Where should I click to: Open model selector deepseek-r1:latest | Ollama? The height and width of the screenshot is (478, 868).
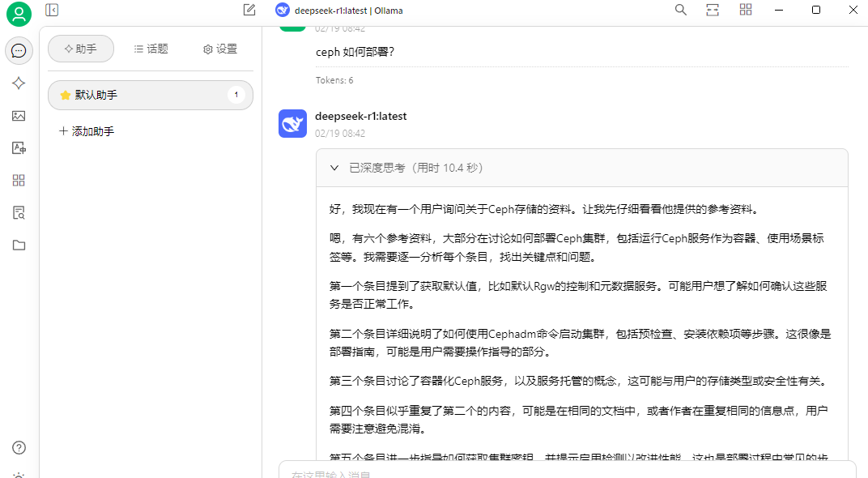(x=339, y=10)
